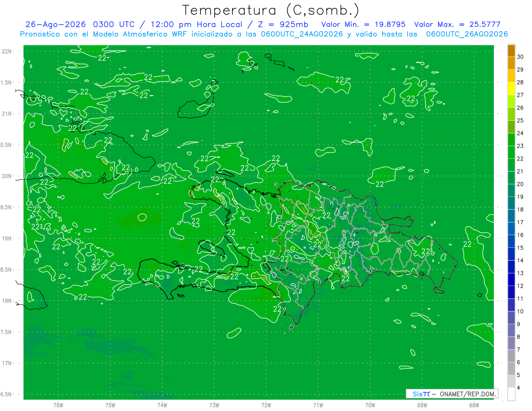The image size is (532, 411).
Task: Click legend scale number 24
Action: tap(520, 133)
